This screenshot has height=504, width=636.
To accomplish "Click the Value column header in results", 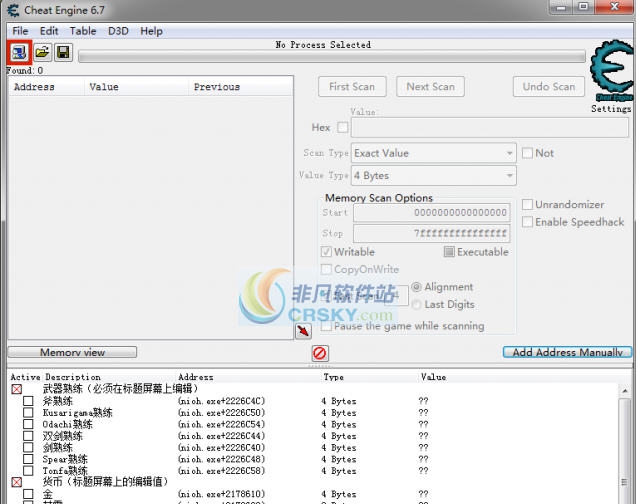I will [x=137, y=87].
